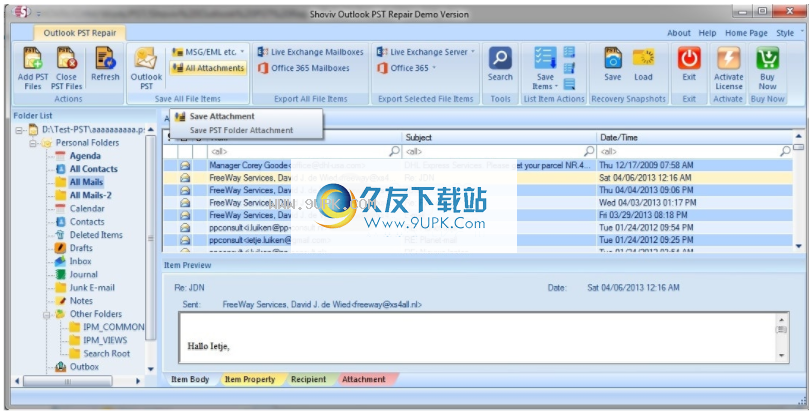Click the Close PST Files icon
Image resolution: width=809 pixels, height=413 pixels.
[x=67, y=58]
